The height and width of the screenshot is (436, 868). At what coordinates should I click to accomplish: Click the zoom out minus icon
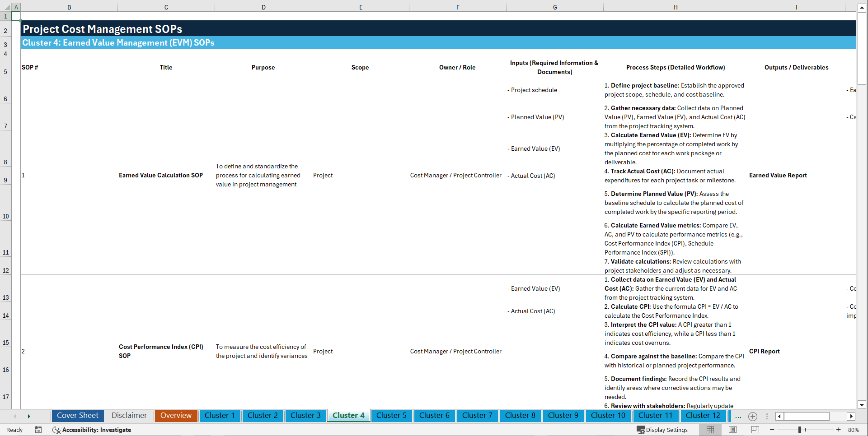(x=772, y=430)
